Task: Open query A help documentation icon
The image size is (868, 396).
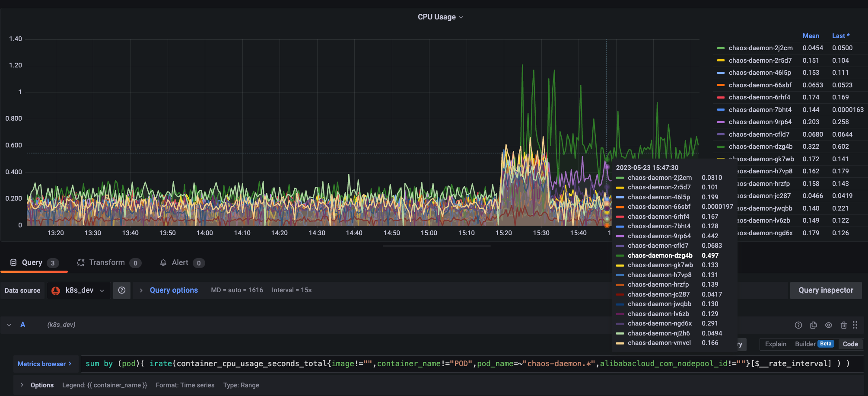Action: click(x=798, y=325)
